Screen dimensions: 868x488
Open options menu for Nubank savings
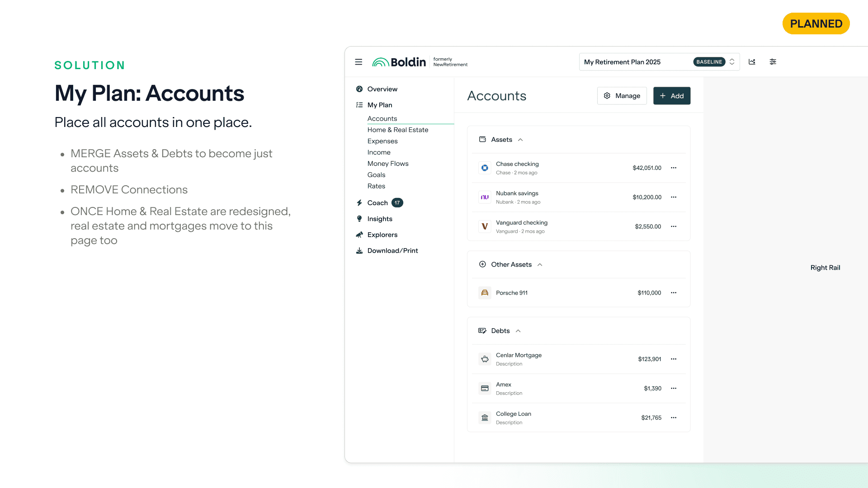tap(674, 197)
